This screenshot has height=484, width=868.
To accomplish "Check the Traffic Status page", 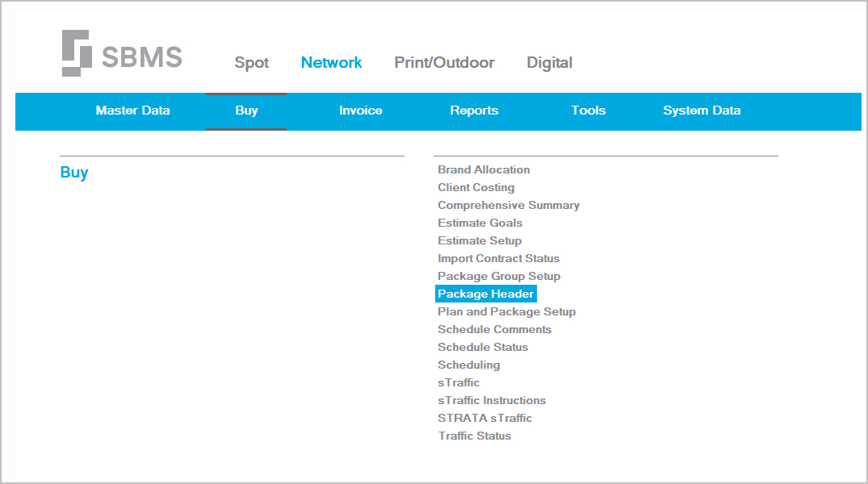I will (475, 436).
